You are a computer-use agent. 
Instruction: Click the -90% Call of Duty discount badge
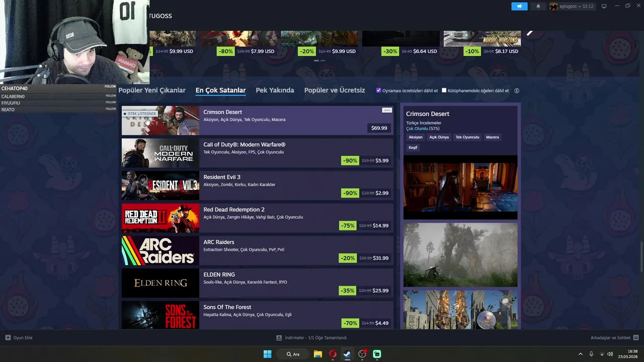tap(350, 160)
